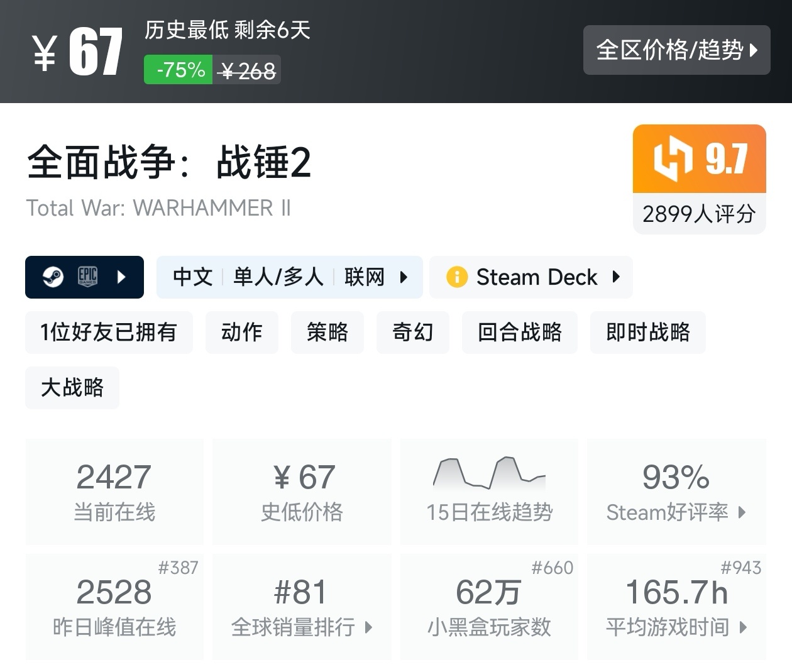Open the 165.7h 平均游戏时间 card
The image size is (792, 672).
point(677,607)
